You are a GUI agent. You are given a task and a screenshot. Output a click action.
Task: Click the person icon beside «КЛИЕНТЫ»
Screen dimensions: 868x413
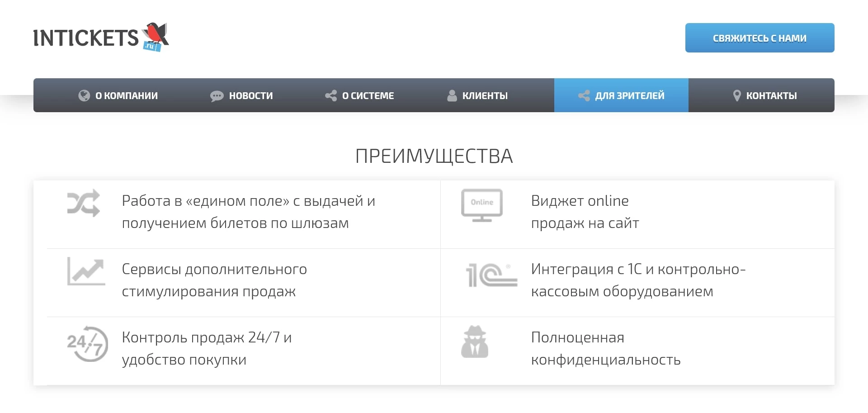coord(452,95)
